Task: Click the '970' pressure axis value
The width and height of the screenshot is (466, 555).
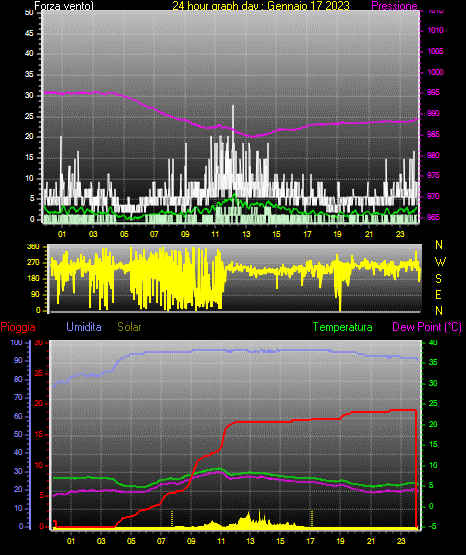Action: pos(433,196)
